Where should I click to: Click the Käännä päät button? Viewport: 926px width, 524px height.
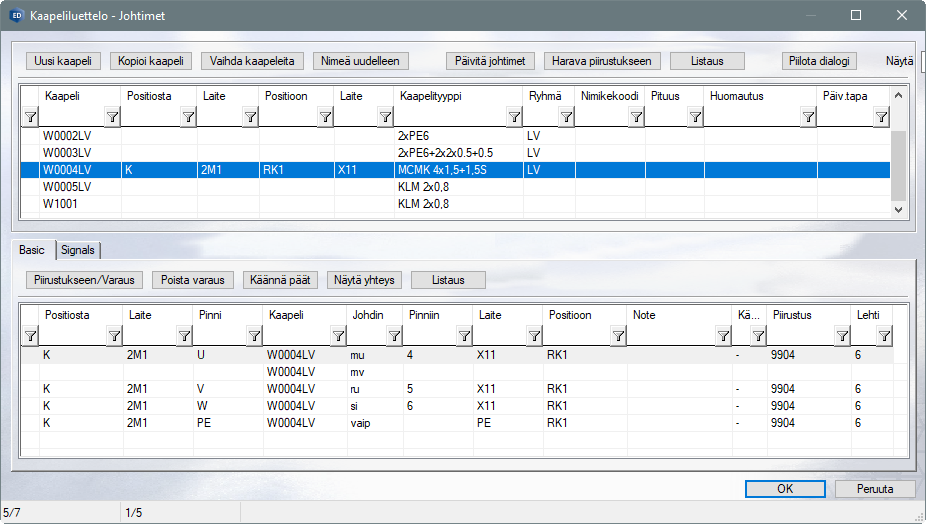(x=281, y=280)
